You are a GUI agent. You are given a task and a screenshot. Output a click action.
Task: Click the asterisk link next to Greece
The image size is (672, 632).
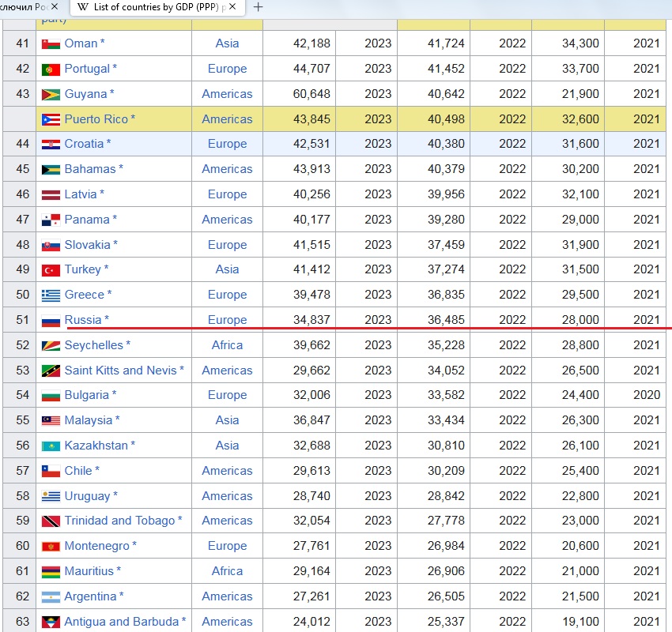coord(109,293)
